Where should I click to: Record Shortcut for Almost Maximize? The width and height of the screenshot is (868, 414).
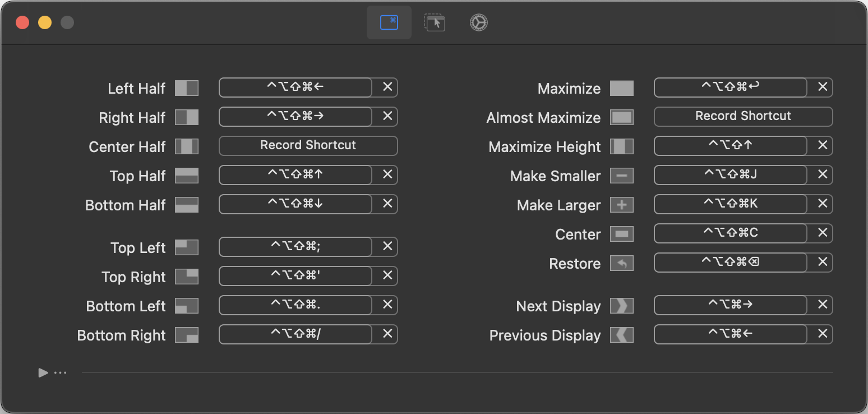click(x=743, y=116)
